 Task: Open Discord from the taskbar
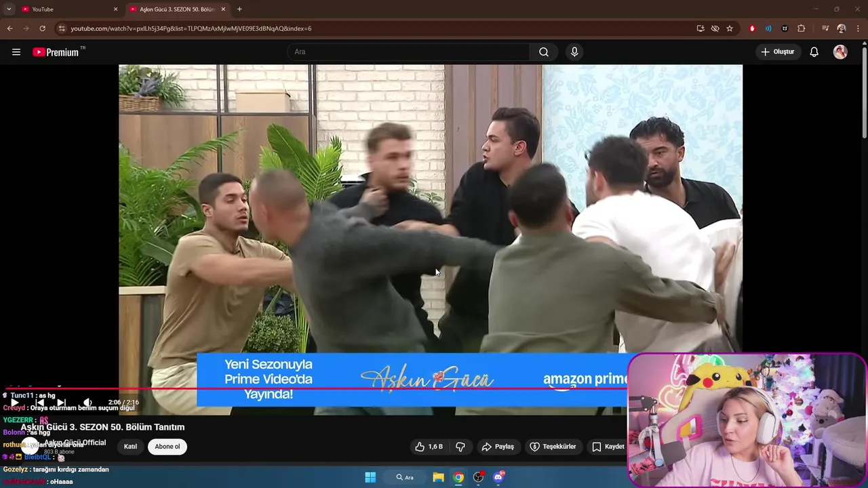pos(498,477)
